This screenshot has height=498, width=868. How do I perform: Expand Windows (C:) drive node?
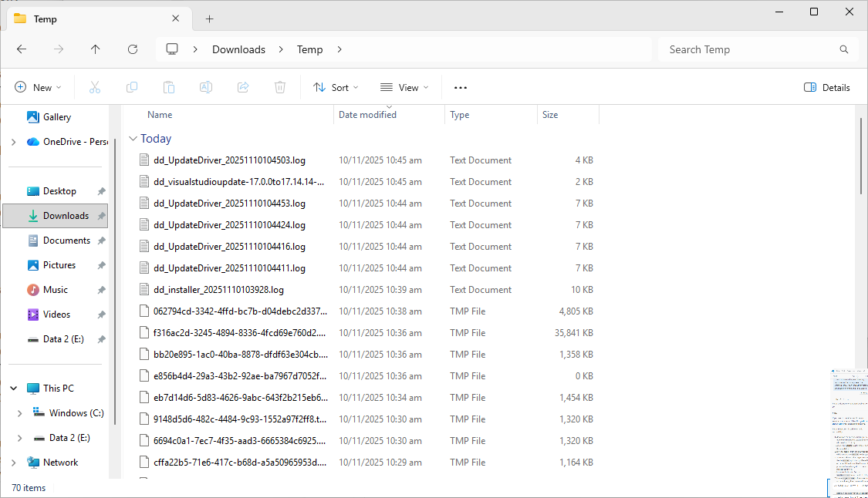click(x=20, y=413)
